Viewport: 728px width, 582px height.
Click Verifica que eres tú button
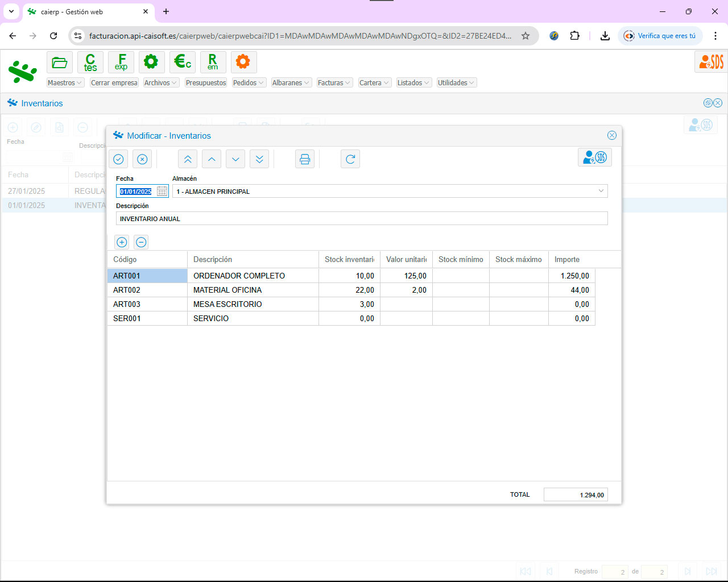tap(661, 36)
